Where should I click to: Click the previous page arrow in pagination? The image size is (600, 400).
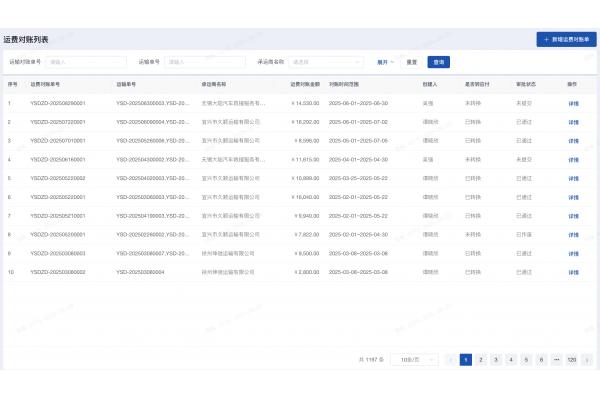click(x=450, y=359)
